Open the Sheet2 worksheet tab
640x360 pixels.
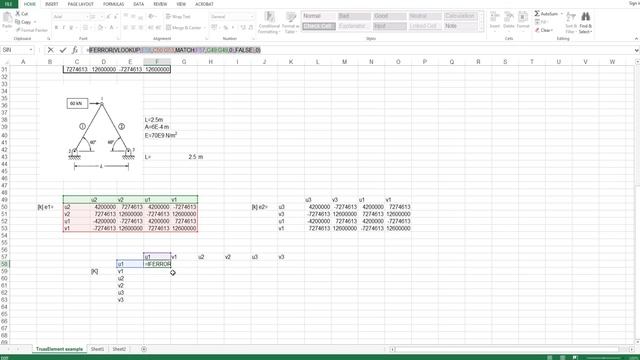pyautogui.click(x=119, y=349)
